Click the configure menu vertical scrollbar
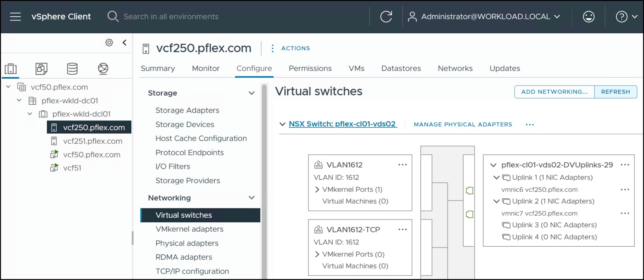The image size is (644, 280). 265,181
